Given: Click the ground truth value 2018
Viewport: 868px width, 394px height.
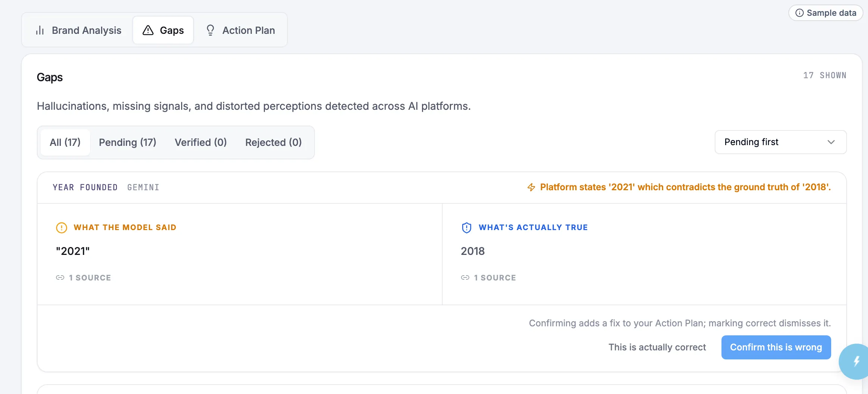Looking at the screenshot, I should (473, 251).
